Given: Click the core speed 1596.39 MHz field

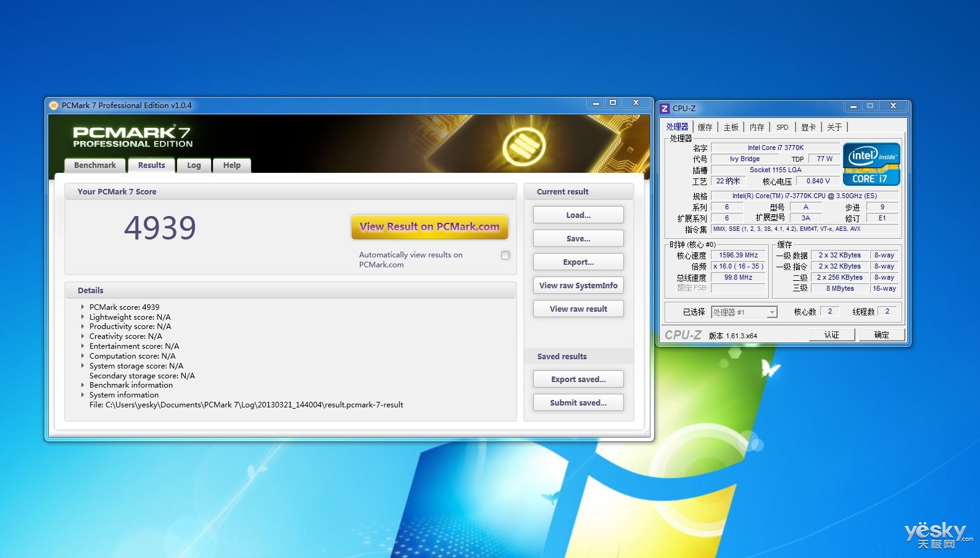Looking at the screenshot, I should 738,255.
